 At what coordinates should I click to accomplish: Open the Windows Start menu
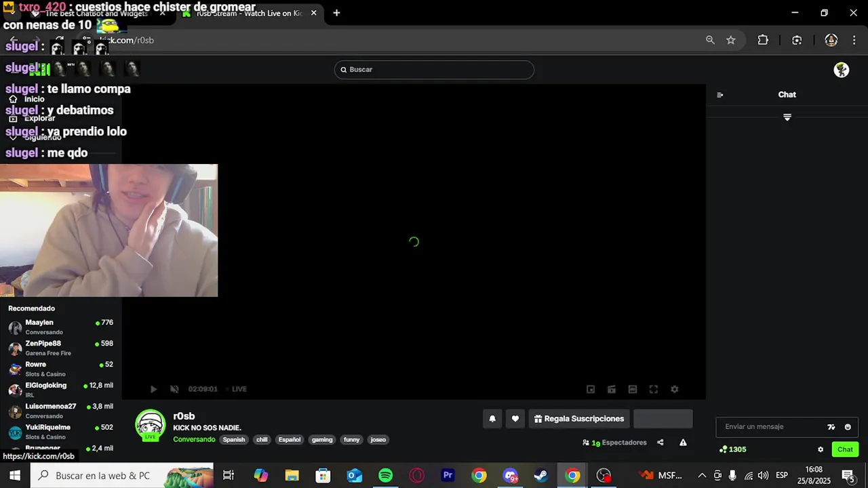pos(15,476)
